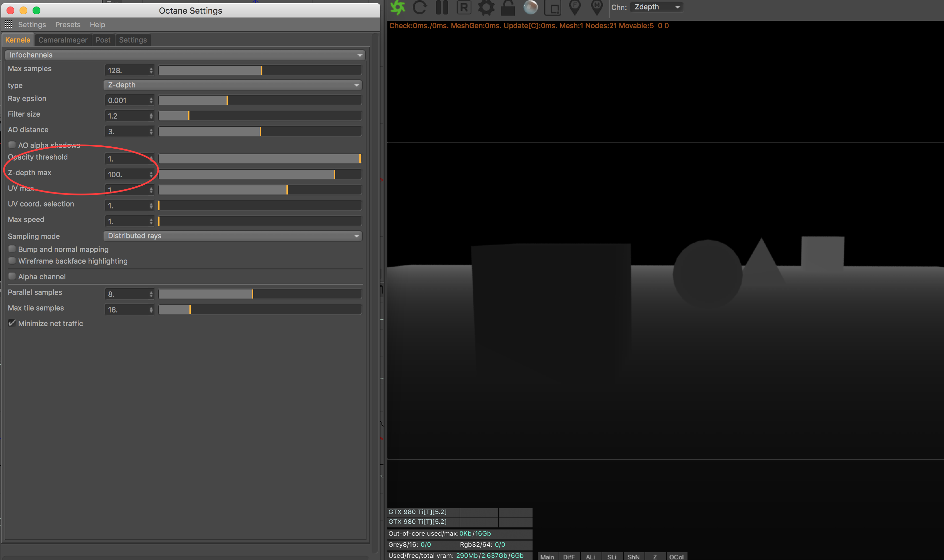This screenshot has width=944, height=560.
Task: Switch to the CameraImager tab
Action: [63, 40]
